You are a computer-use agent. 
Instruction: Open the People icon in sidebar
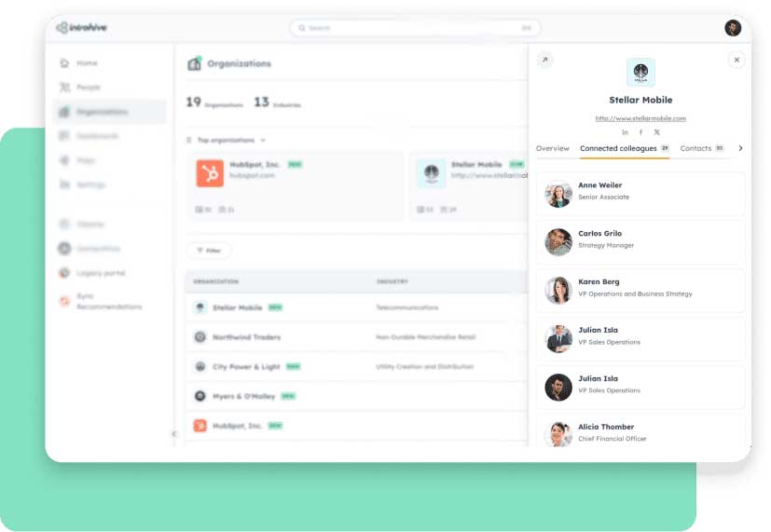(64, 88)
